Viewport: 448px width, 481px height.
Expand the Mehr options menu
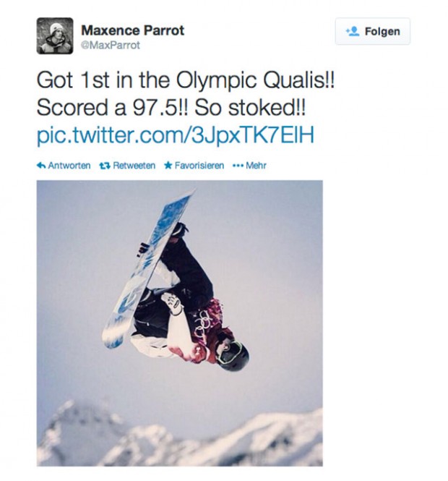(256, 166)
